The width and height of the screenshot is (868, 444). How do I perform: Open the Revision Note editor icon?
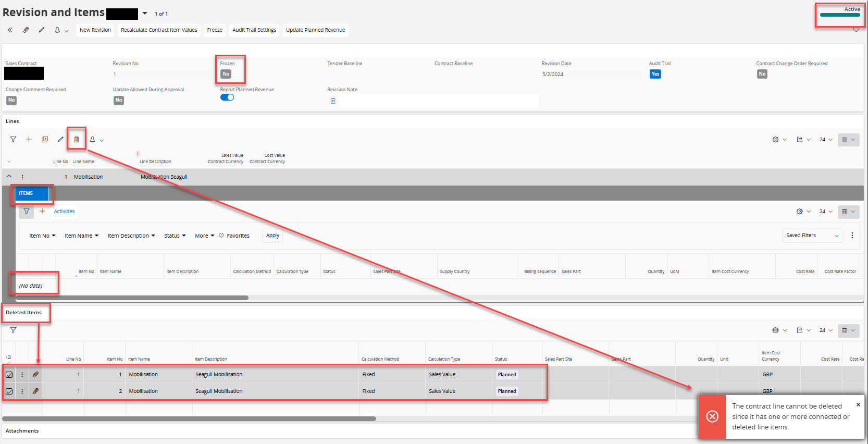[333, 101]
